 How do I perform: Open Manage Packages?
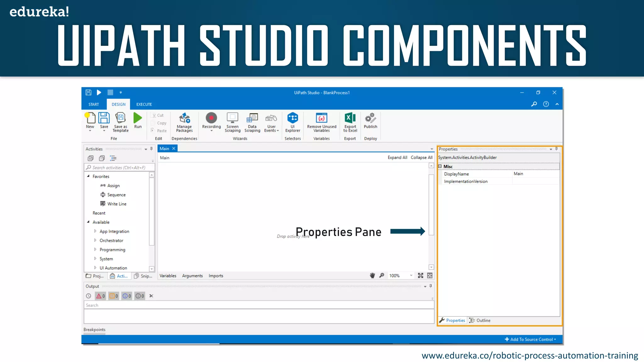point(184,118)
